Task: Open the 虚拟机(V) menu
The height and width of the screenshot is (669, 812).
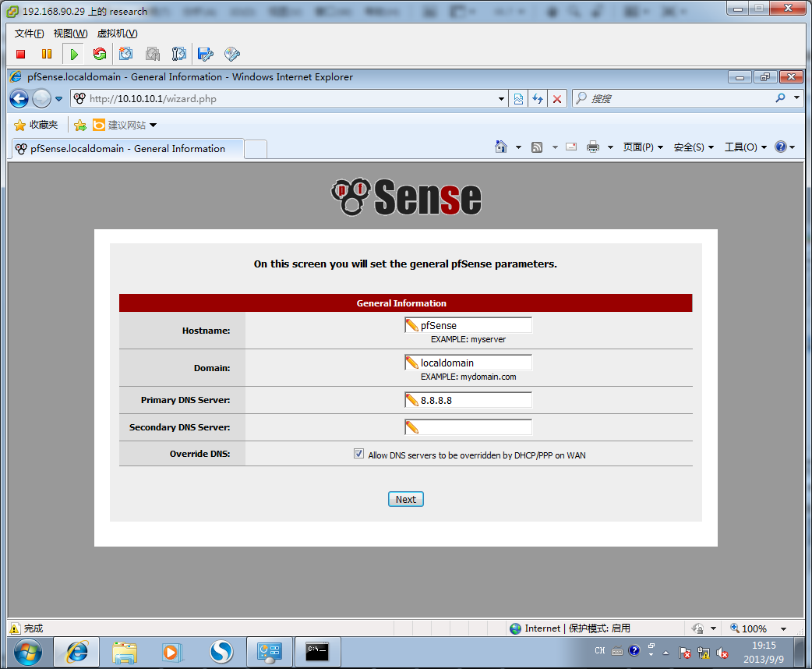Action: pos(117,34)
